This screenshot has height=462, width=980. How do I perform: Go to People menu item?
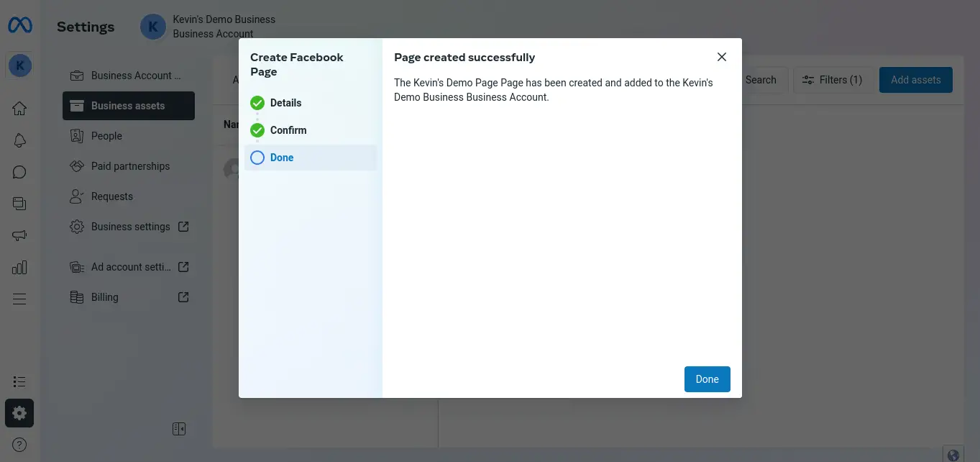tap(106, 136)
